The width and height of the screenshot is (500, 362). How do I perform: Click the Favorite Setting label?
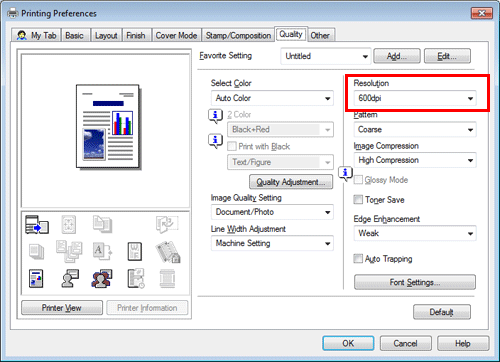click(226, 56)
